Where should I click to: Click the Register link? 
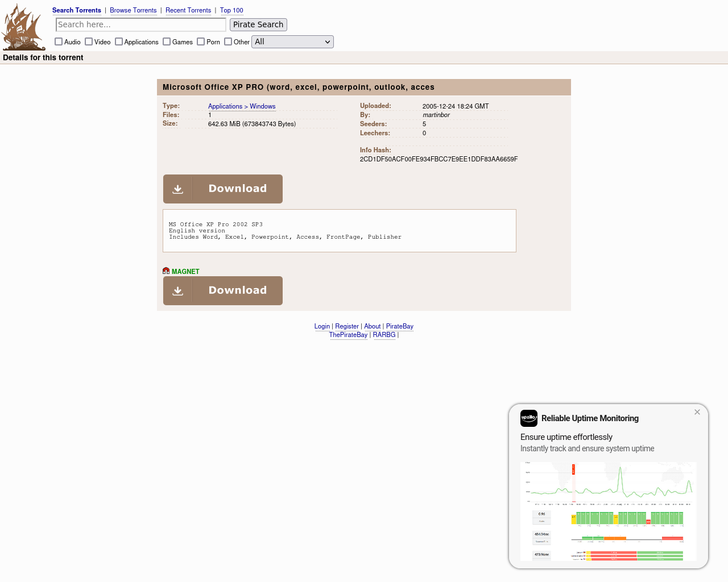pos(347,326)
